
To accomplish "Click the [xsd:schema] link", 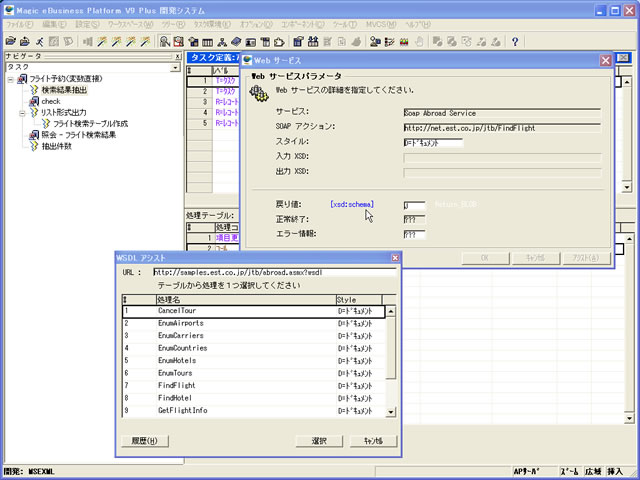I will tap(352, 204).
